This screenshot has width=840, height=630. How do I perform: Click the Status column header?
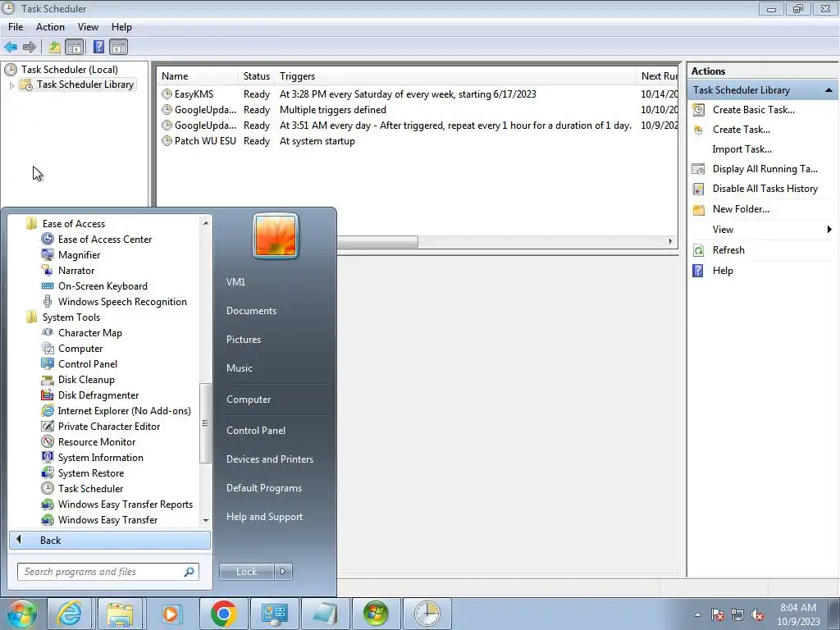257,76
